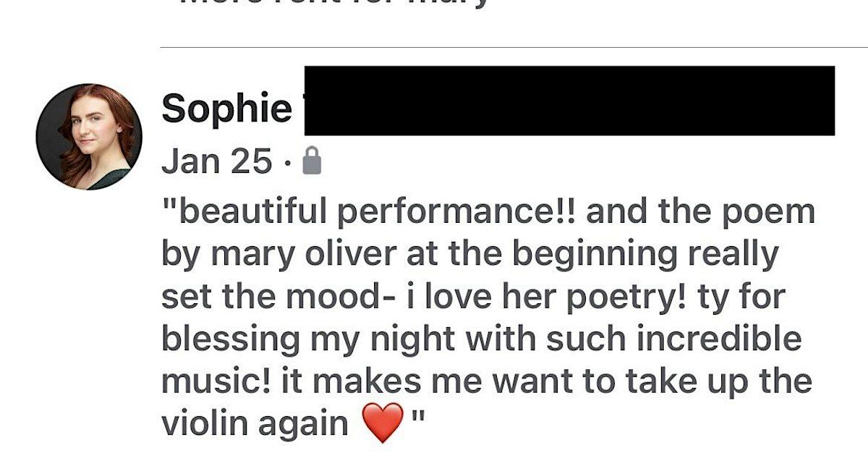Image resolution: width=868 pixels, height=453 pixels.
Task: Open the Jan 25 timestamp
Action: pyautogui.click(x=217, y=161)
